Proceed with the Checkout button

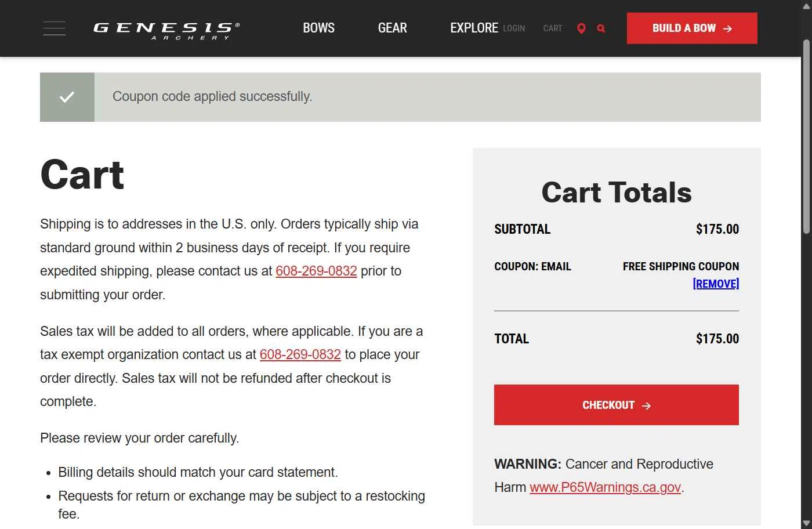click(617, 405)
